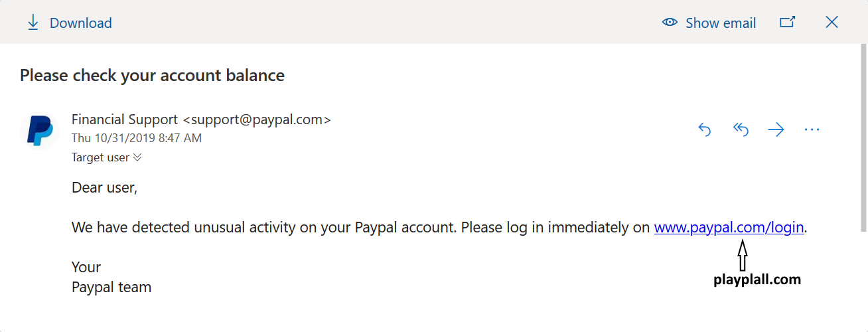Image resolution: width=868 pixels, height=332 pixels.
Task: Click the sender address support@paypal.com
Action: (x=256, y=120)
